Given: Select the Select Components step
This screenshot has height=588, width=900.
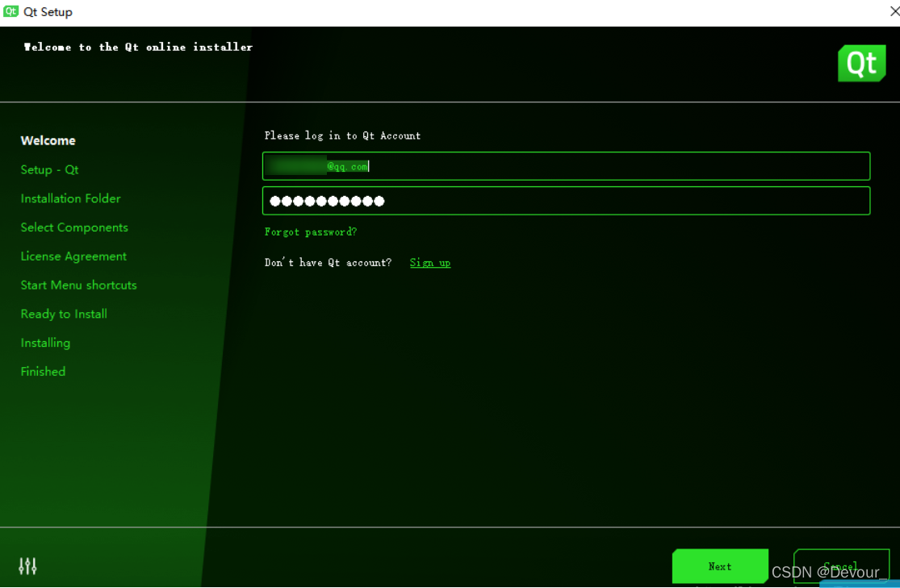Looking at the screenshot, I should [74, 227].
